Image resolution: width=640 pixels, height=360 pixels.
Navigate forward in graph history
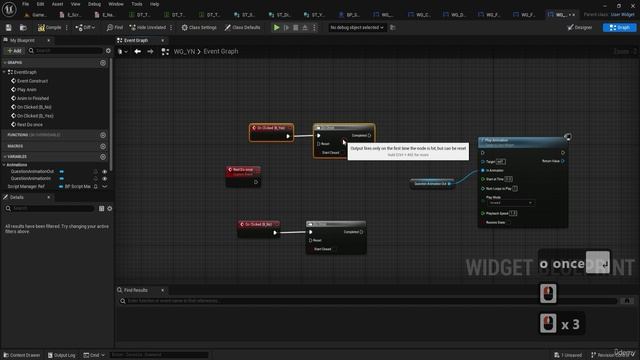tap(150, 51)
